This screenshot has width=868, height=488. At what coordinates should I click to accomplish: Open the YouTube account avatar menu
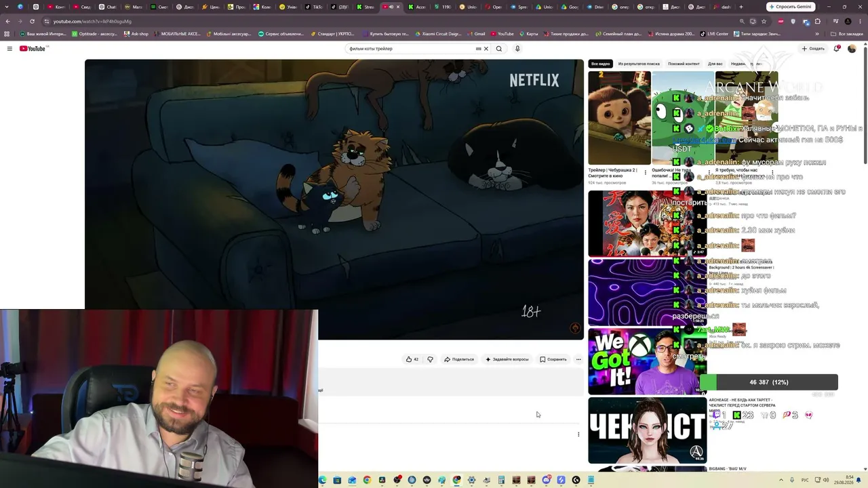852,49
